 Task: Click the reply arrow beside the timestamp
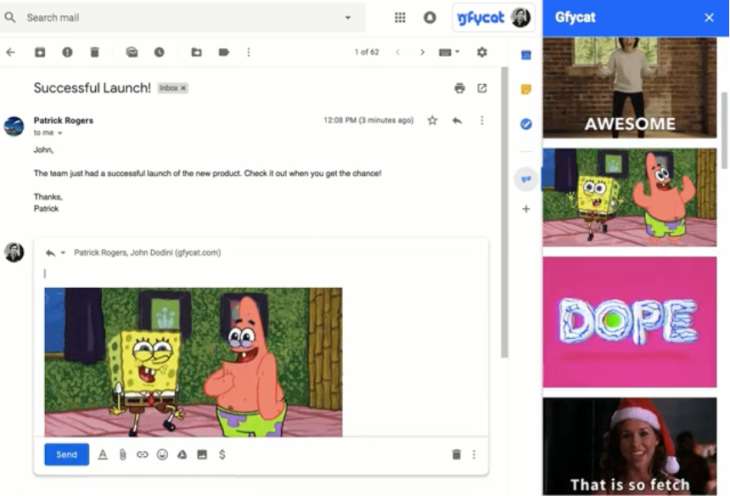[457, 121]
